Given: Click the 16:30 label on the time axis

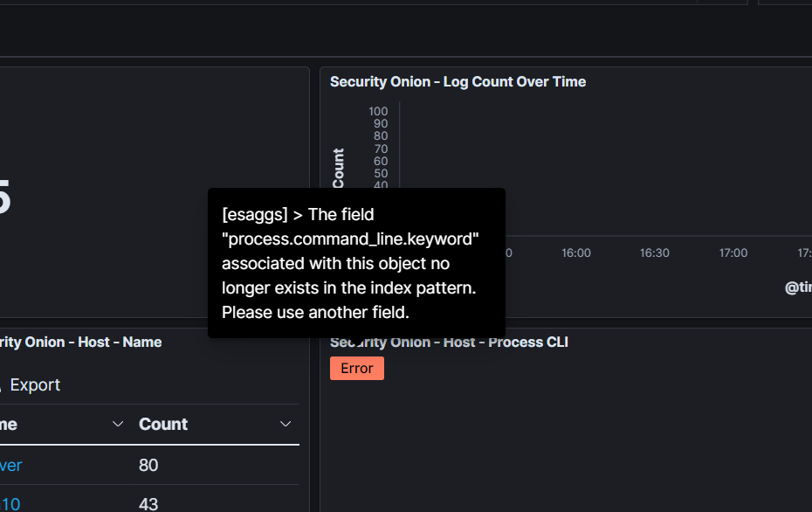Looking at the screenshot, I should (654, 253).
